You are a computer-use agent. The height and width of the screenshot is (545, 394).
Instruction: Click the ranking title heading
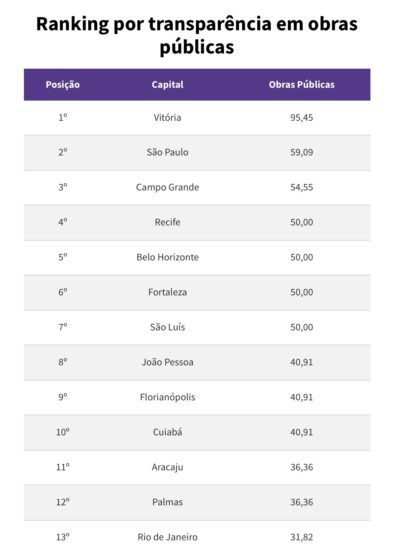coord(197,35)
